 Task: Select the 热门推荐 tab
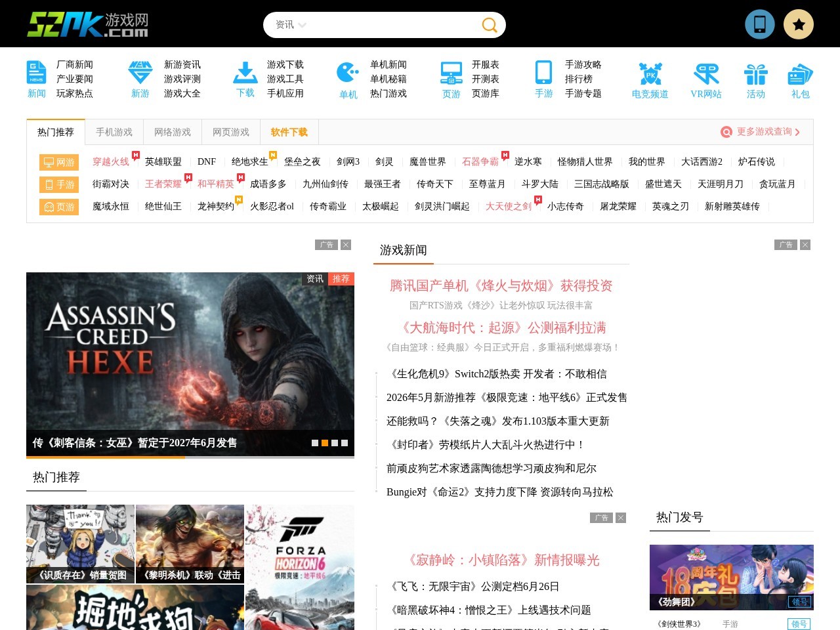56,132
